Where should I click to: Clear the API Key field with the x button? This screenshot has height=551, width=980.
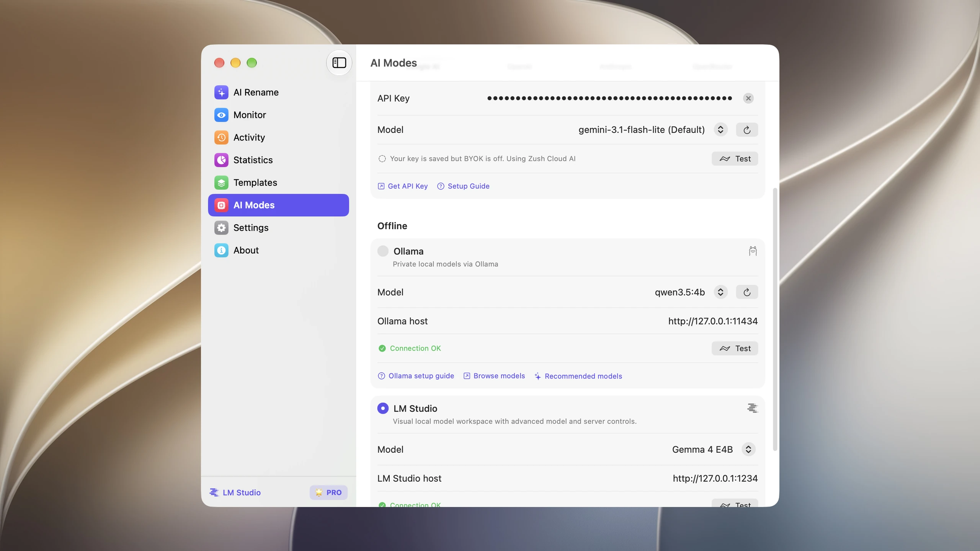click(748, 98)
